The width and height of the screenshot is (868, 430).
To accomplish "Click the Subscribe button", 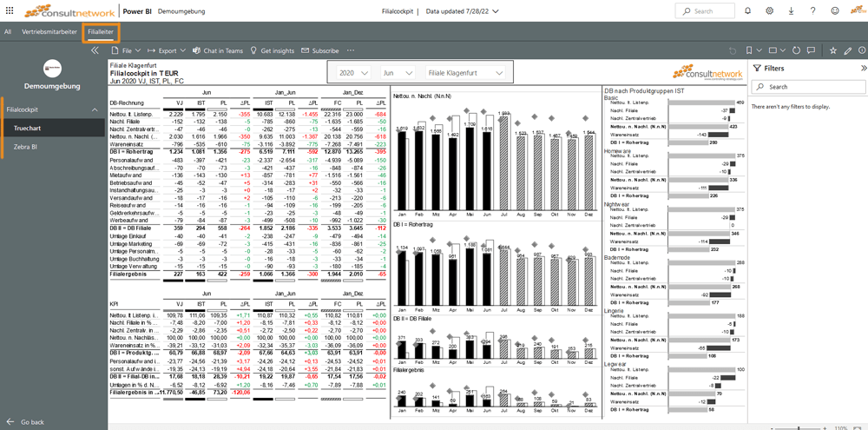I will click(x=319, y=50).
